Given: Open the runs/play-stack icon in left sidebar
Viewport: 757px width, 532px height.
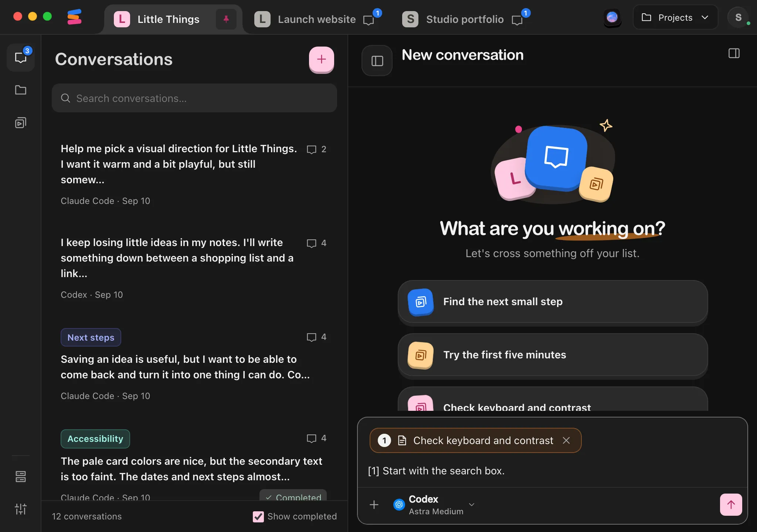Looking at the screenshot, I should 21,123.
